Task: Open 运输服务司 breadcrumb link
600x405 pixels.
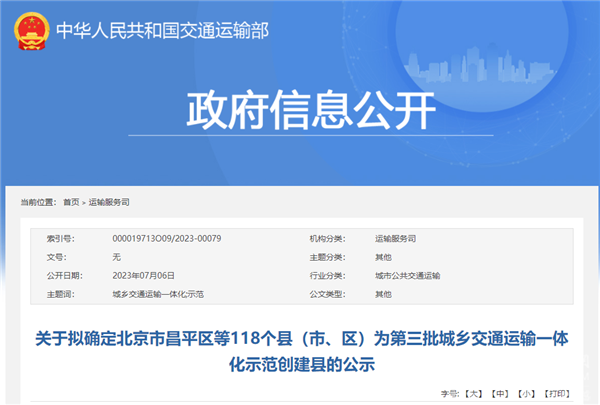Action: [x=109, y=202]
